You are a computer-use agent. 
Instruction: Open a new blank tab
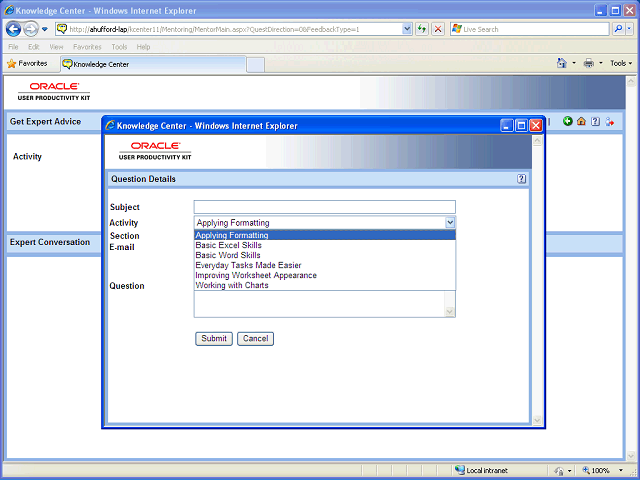[256, 65]
